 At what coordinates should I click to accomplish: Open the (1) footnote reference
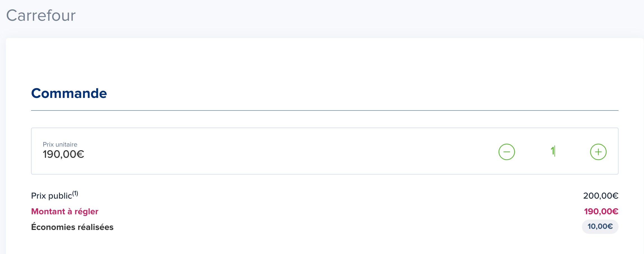coord(75,194)
